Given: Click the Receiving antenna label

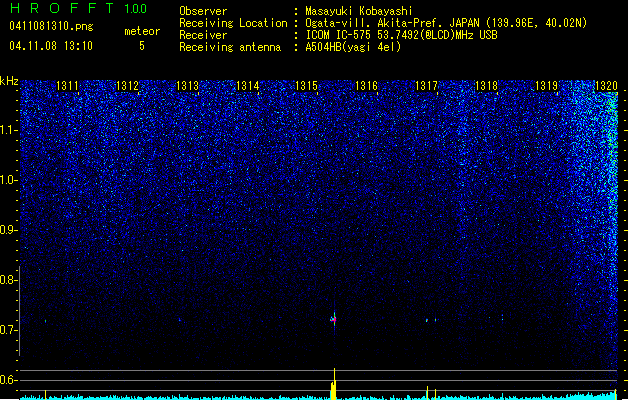Looking at the screenshot, I should tap(230, 47).
